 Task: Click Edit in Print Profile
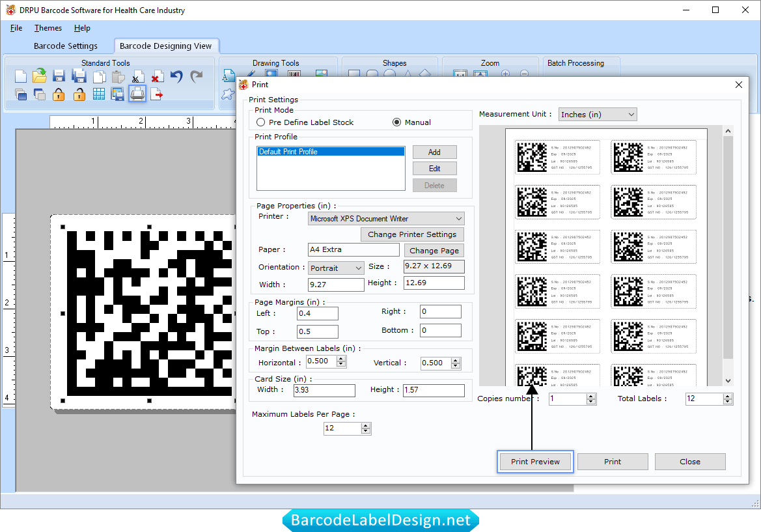[x=434, y=169]
